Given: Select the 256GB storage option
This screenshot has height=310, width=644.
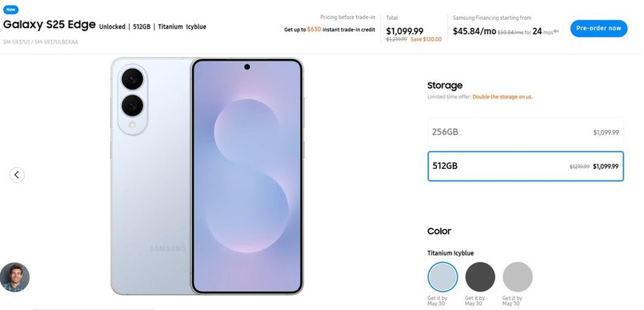Looking at the screenshot, I should point(525,132).
